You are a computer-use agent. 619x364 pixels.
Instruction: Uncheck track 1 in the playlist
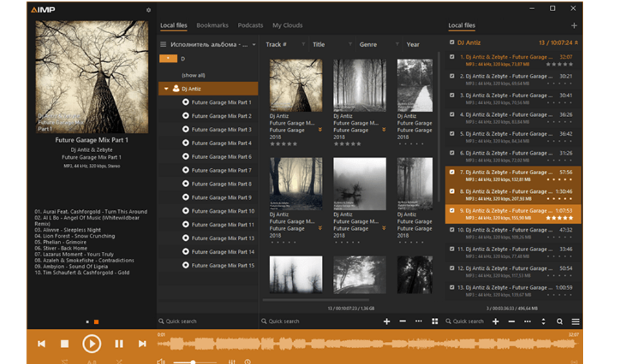tap(452, 57)
